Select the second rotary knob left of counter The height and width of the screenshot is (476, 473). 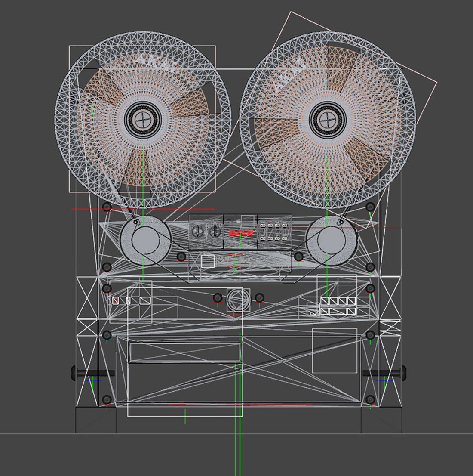point(215,232)
